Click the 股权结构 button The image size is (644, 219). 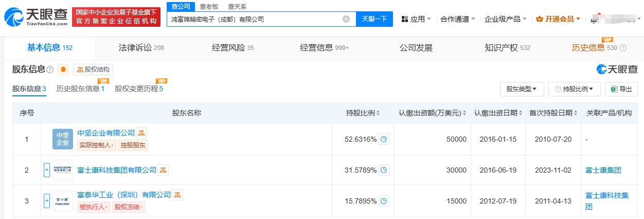point(93,70)
